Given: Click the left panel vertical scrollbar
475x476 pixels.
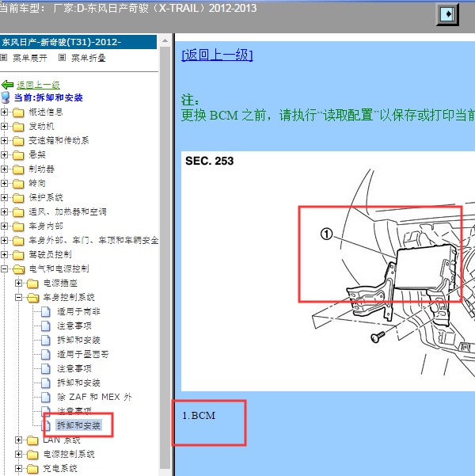Looking at the screenshot, I should click(165, 253).
